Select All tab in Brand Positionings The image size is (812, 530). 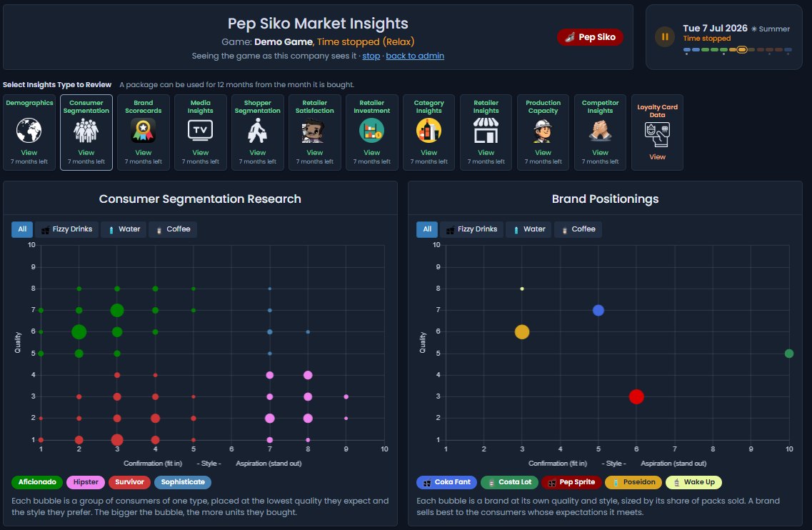coord(427,229)
